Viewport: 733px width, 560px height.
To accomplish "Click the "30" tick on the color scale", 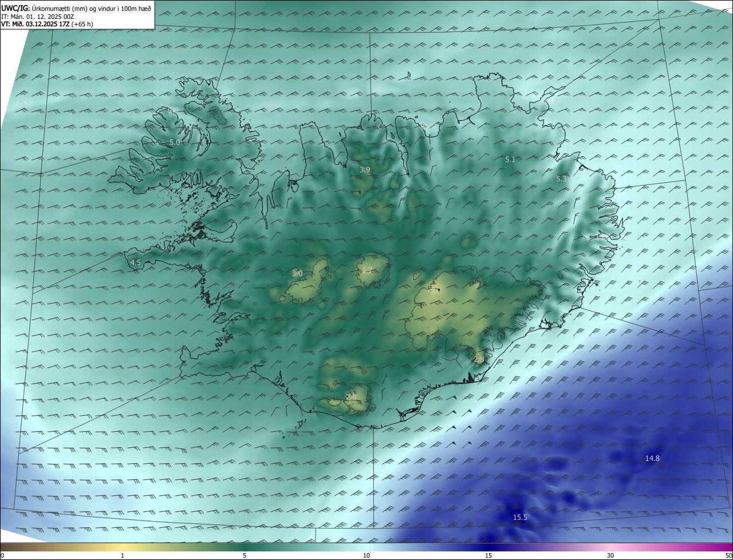I will tap(610, 555).
